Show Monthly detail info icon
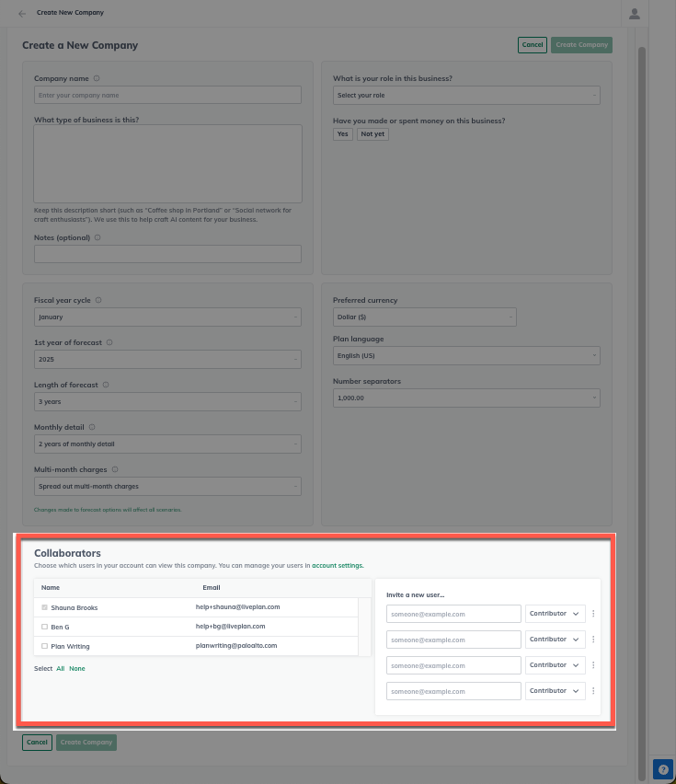676x784 pixels. coord(92,427)
